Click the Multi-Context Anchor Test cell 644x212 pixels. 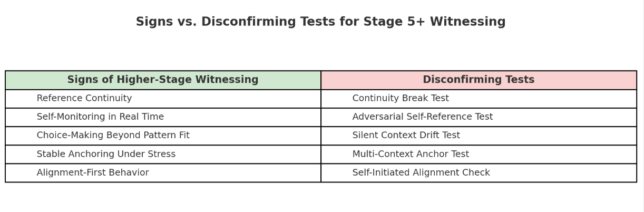point(411,154)
